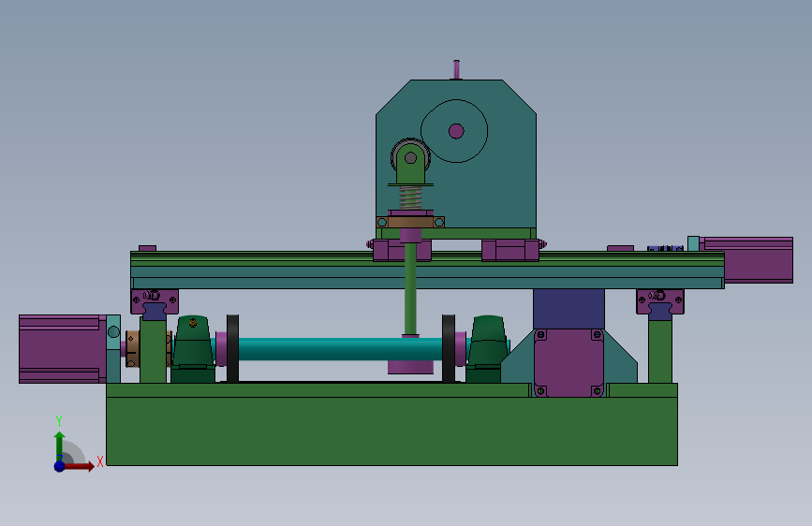Viewport: 812px width, 526px height.
Task: Select the right green support column
Action: pyautogui.click(x=660, y=352)
